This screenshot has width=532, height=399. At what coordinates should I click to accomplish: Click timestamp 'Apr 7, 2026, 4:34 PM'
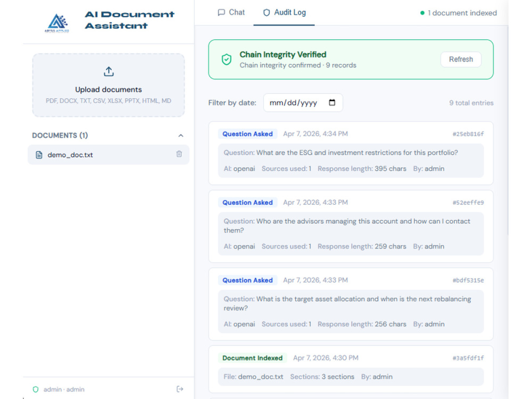(315, 134)
